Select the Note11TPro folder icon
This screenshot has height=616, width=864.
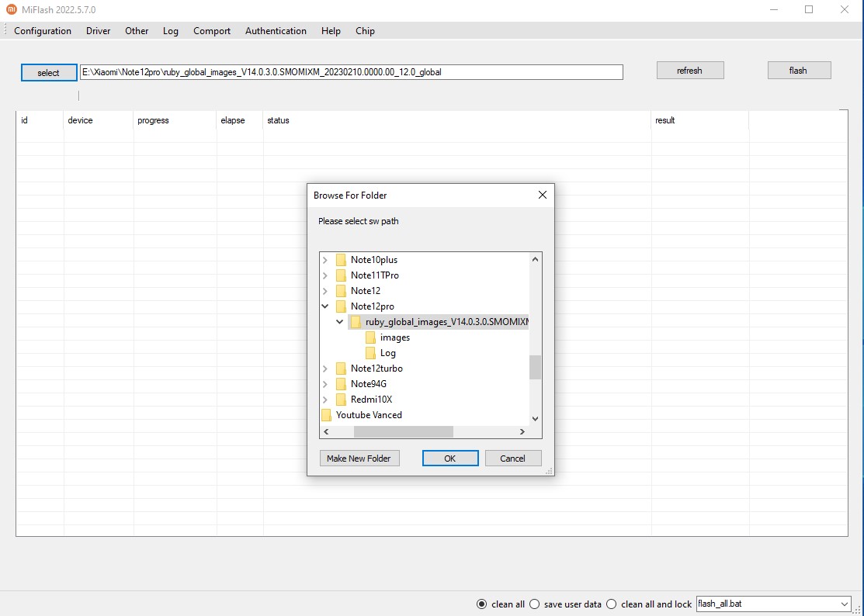(x=341, y=275)
